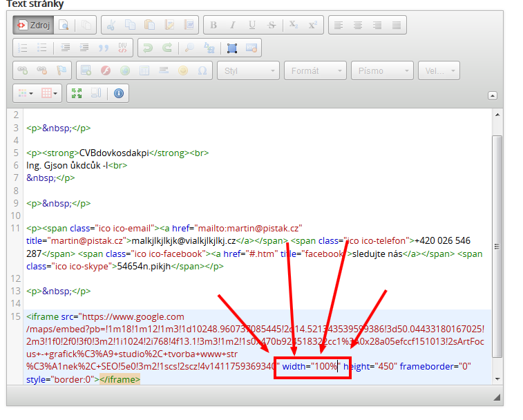Decrease indent icon
Viewport: 523px width, 420px height.
coord(65,48)
